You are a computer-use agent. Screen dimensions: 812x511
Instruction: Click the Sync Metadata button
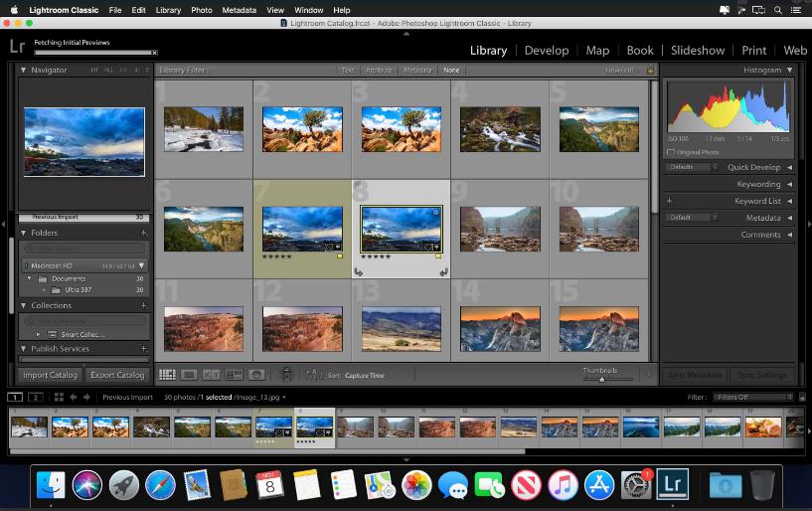[x=695, y=375]
